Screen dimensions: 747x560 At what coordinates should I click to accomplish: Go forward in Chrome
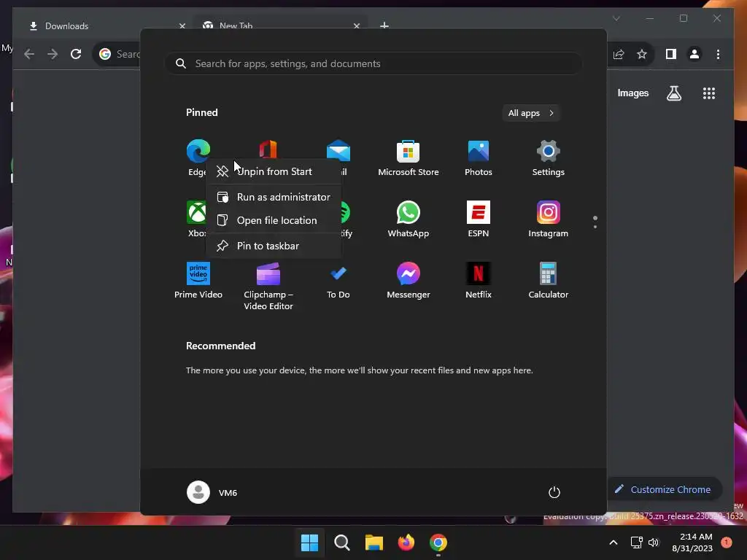pyautogui.click(x=53, y=54)
